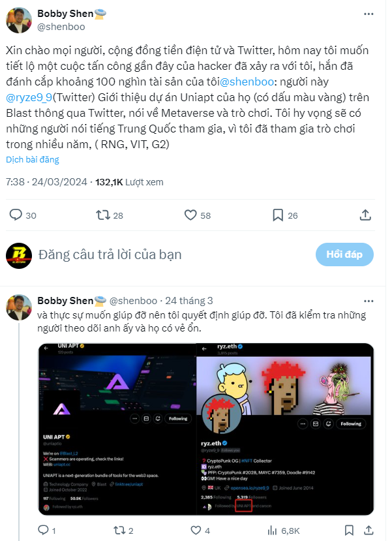The width and height of the screenshot is (392, 541).
Task: Open Bobby Shen's profile avatar at top
Action: 19,20
